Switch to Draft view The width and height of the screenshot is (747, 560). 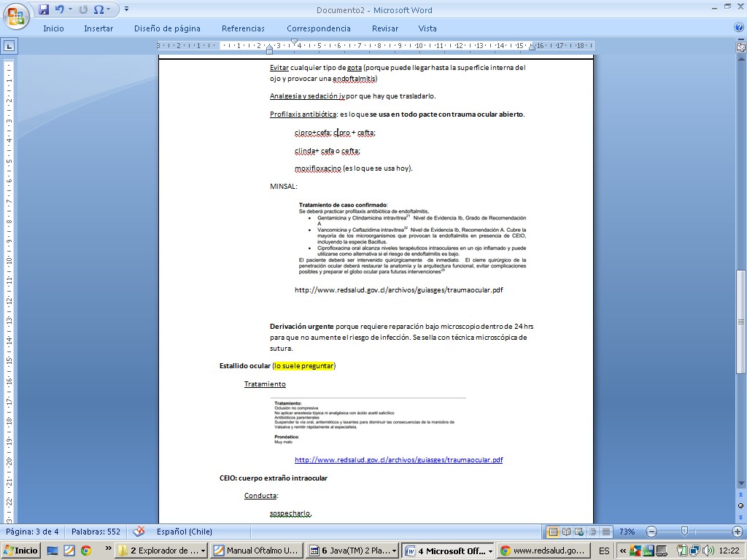pos(606,532)
